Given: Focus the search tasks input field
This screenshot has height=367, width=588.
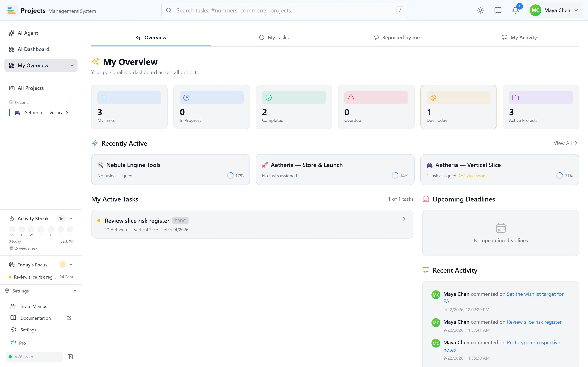Looking at the screenshot, I should point(284,10).
